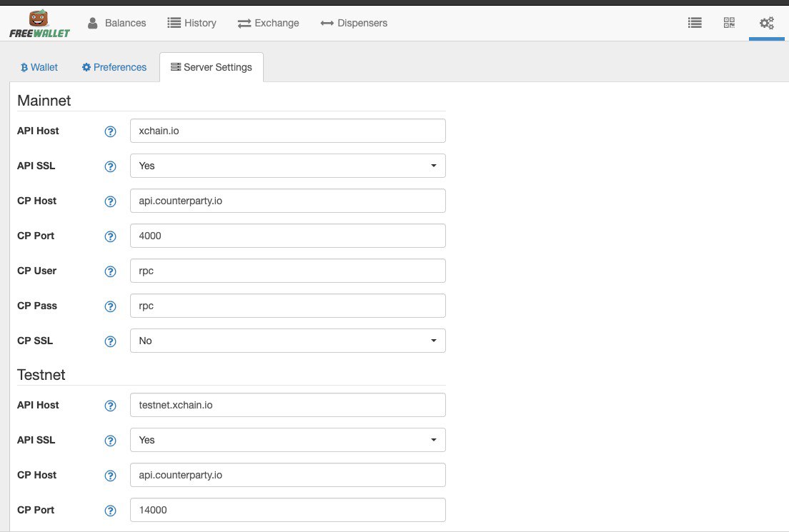Click the QR code icon

(729, 23)
